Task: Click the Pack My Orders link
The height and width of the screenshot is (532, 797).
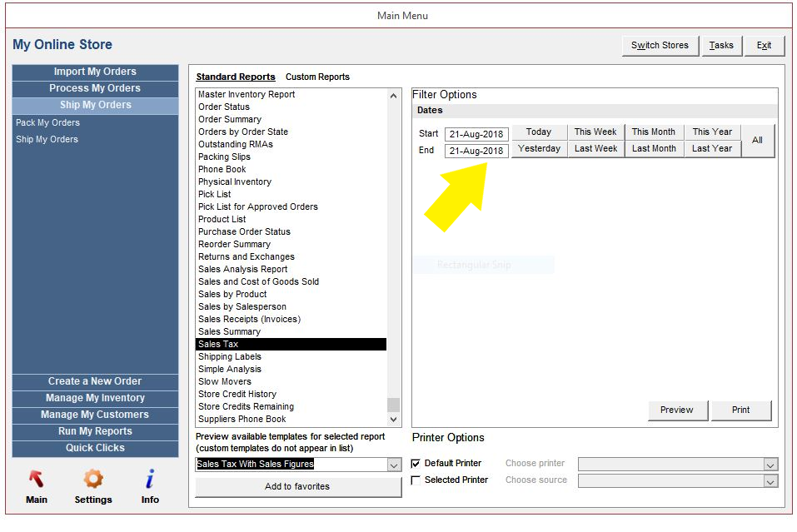Action: pos(47,122)
